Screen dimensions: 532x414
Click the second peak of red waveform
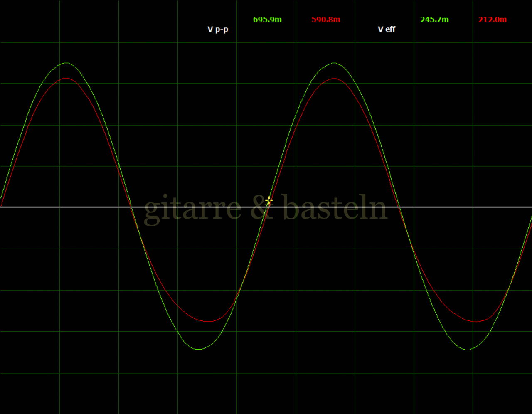[335, 78]
